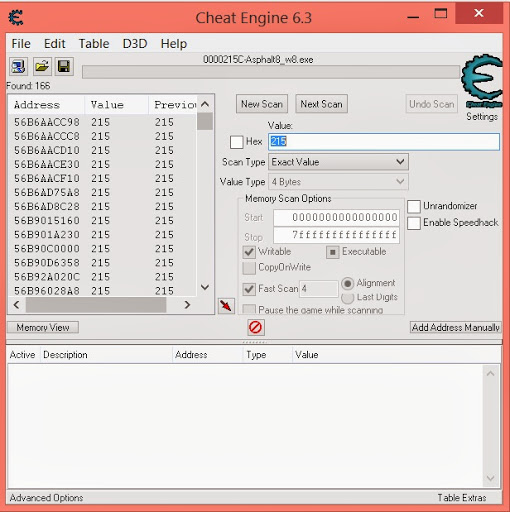This screenshot has height=512, width=510.
Task: Save the table with the floppy disk icon
Action: click(x=64, y=67)
